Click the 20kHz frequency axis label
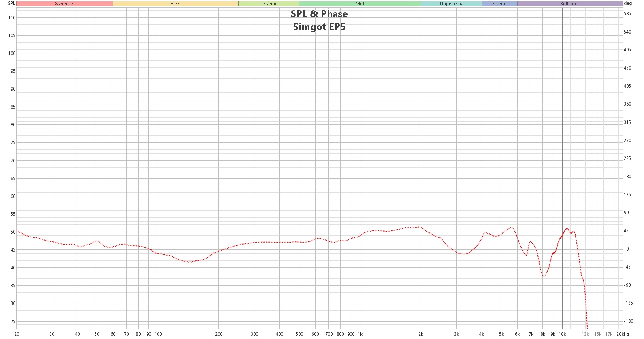The image size is (644, 339). pos(623,334)
